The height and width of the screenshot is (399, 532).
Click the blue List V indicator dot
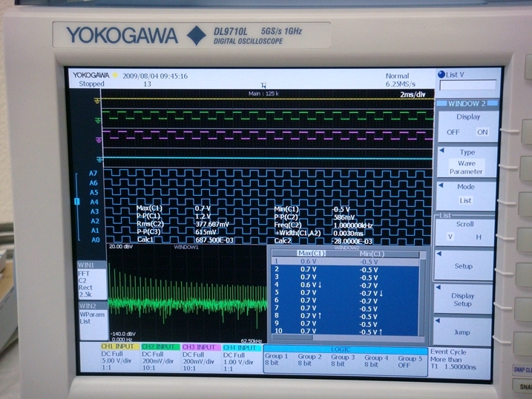[x=441, y=74]
